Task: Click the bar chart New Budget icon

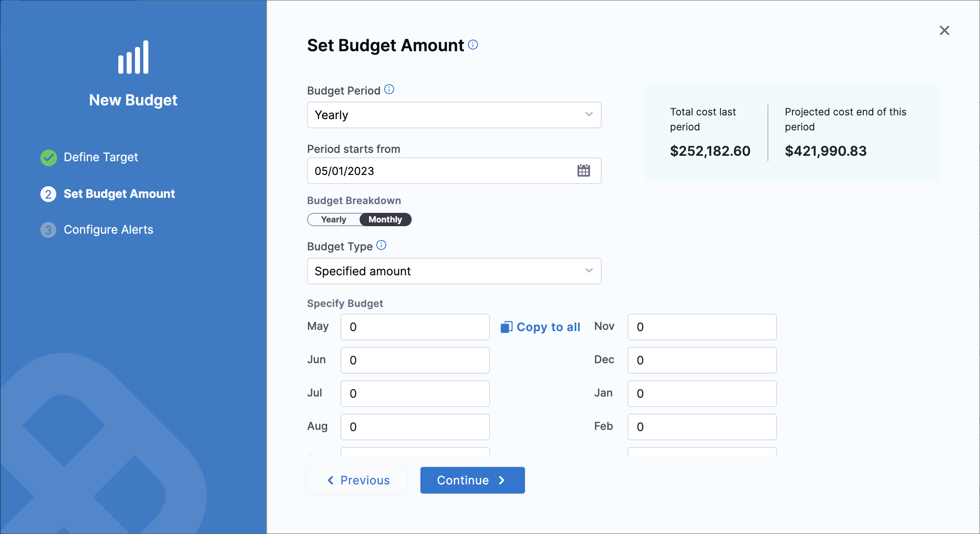Action: (x=133, y=57)
